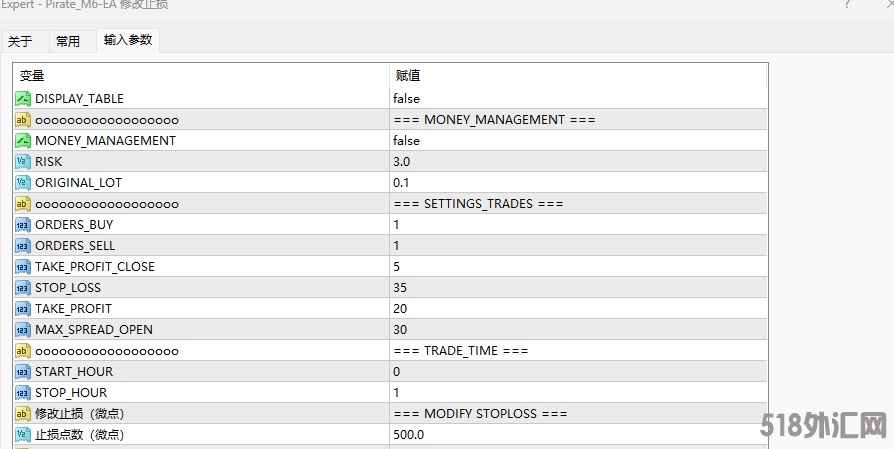
Task: Click the STOP_LOSS integer type icon
Action: pyautogui.click(x=23, y=287)
